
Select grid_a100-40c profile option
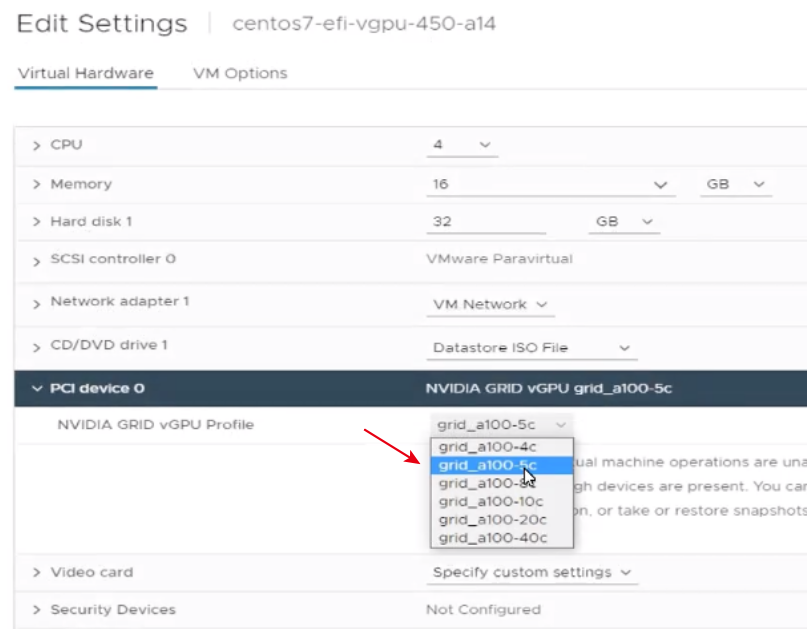point(502,537)
